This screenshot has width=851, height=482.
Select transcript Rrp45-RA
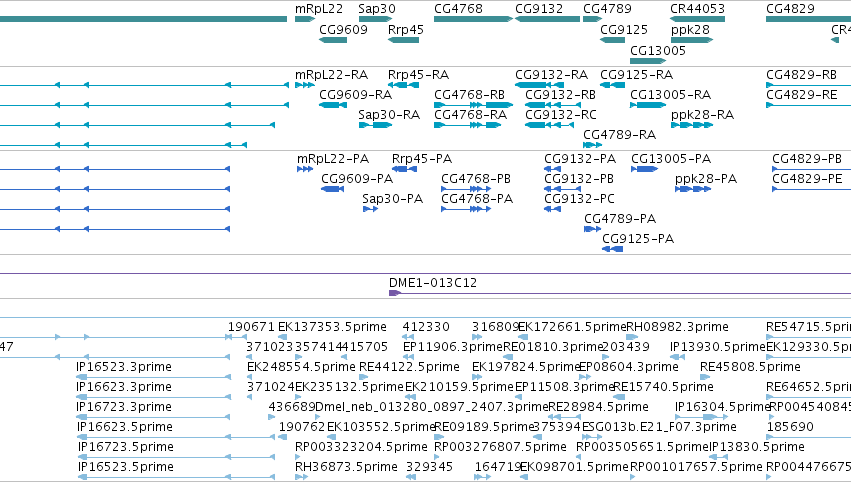(x=418, y=75)
